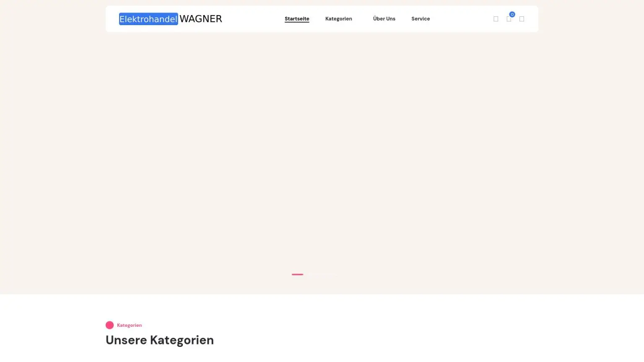The height and width of the screenshot is (362, 644).
Task: Click the small pink Kategorien section label
Action: pos(129,325)
